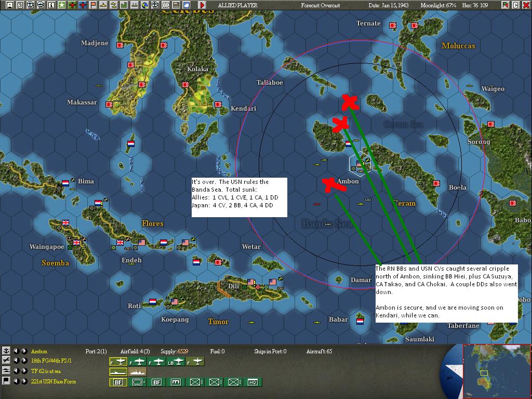Click the crosshair target toolbar icon

click(x=155, y=5)
